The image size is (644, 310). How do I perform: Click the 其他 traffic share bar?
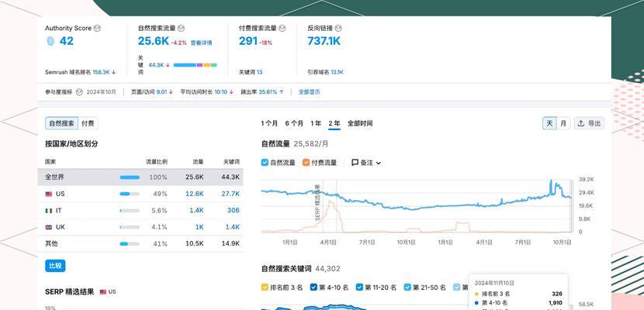tap(130, 243)
